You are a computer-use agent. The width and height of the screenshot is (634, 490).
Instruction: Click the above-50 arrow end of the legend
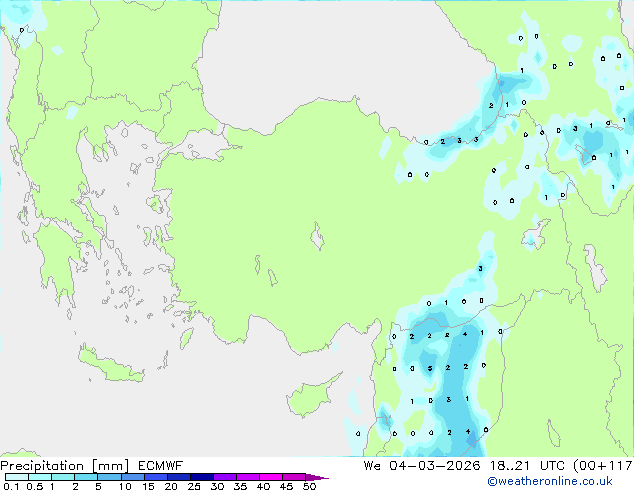(317, 477)
